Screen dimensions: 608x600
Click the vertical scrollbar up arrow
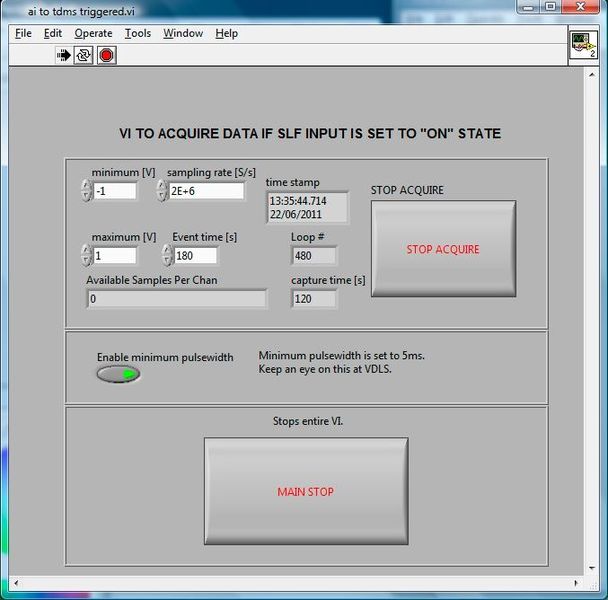pos(592,74)
